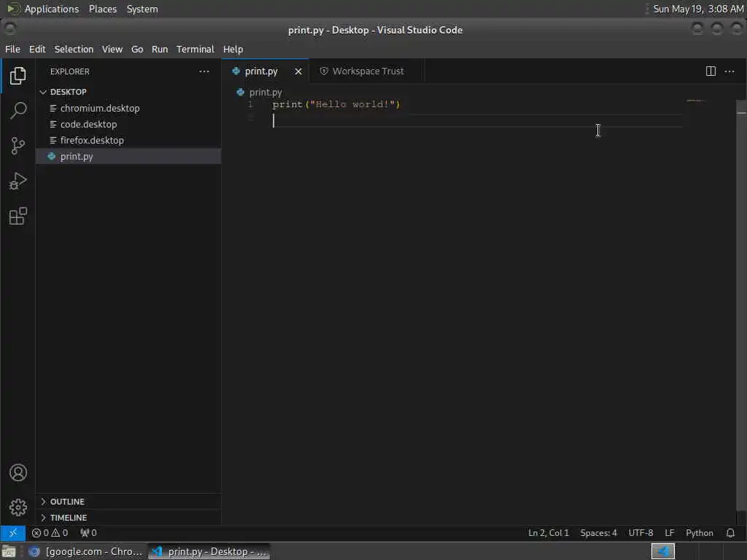747x560 pixels.
Task: Open the Extensions view icon
Action: pyautogui.click(x=18, y=216)
